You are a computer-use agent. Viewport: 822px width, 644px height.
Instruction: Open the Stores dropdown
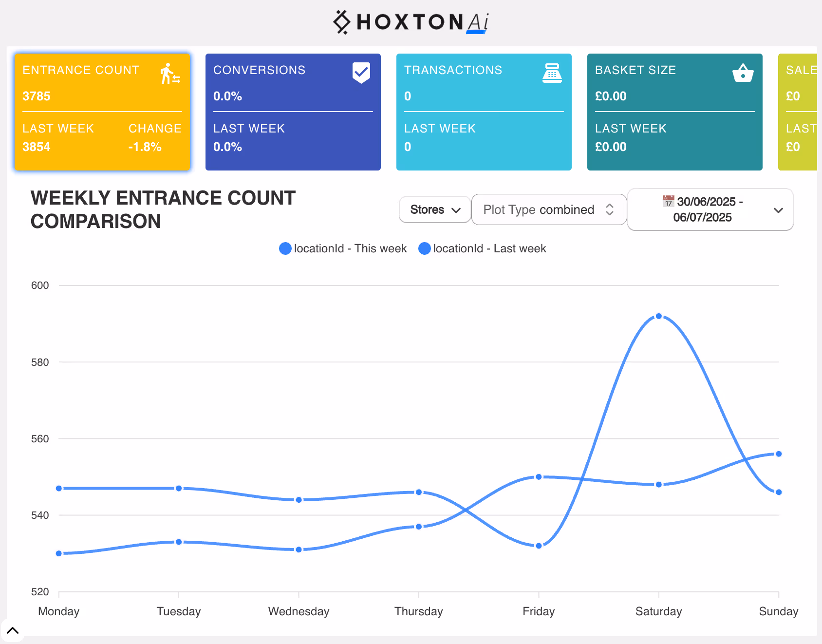(x=434, y=209)
